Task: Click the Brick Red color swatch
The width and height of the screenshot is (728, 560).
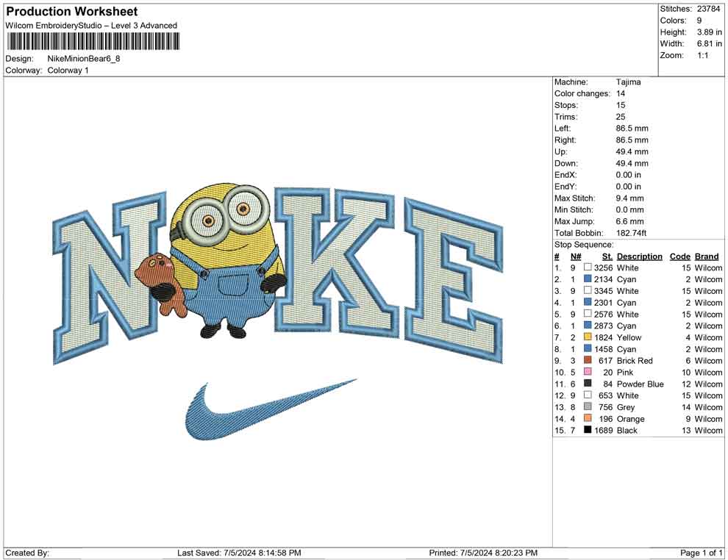Action: (x=588, y=360)
